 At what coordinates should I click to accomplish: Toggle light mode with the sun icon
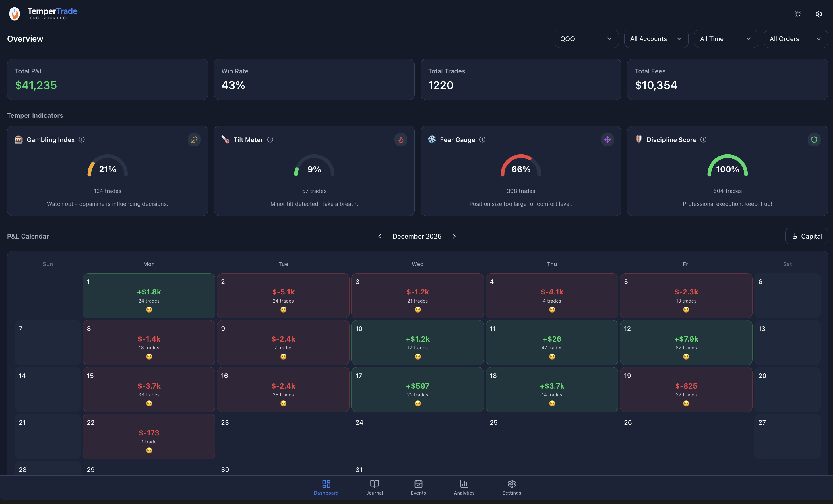(797, 14)
